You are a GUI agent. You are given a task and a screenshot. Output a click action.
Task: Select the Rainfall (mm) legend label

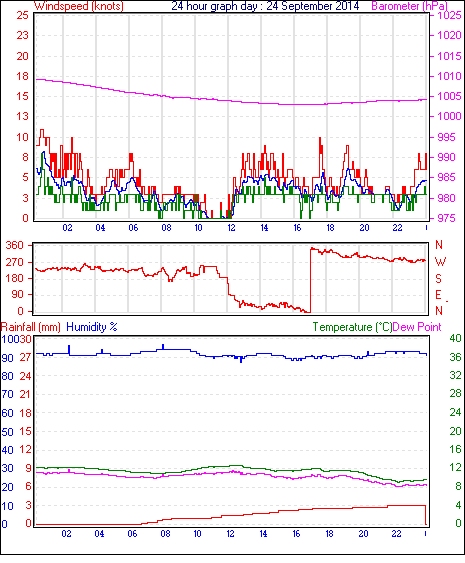coord(31,327)
